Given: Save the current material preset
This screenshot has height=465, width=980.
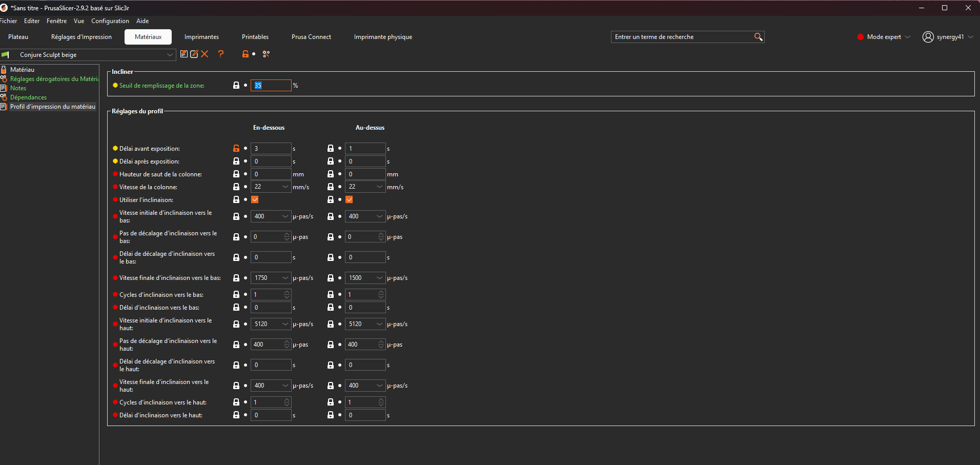Looking at the screenshot, I should point(184,54).
